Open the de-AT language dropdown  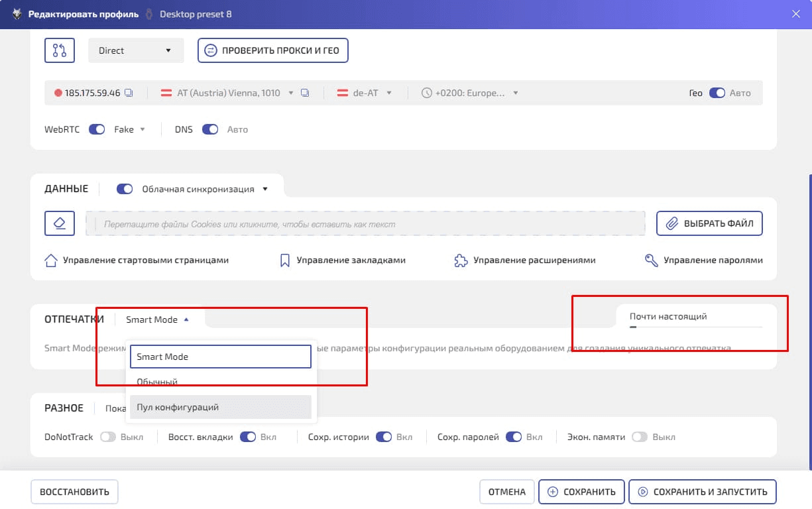pyautogui.click(x=389, y=93)
